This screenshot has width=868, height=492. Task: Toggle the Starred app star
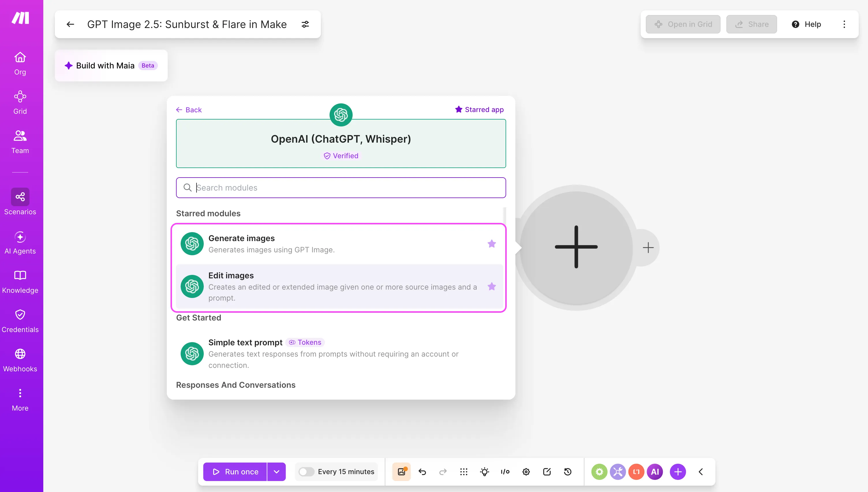point(479,109)
